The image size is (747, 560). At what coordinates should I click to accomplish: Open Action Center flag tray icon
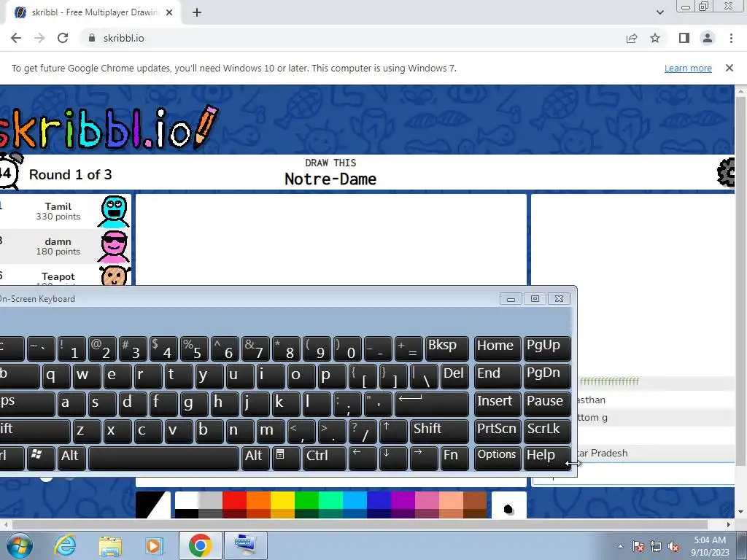click(x=638, y=547)
